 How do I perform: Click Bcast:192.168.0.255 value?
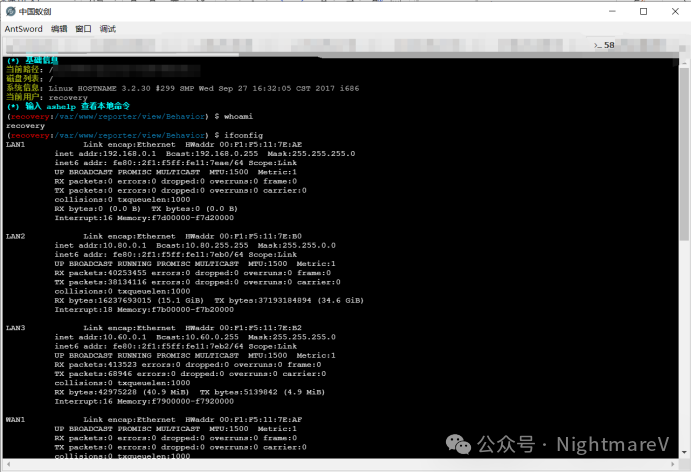pos(212,154)
